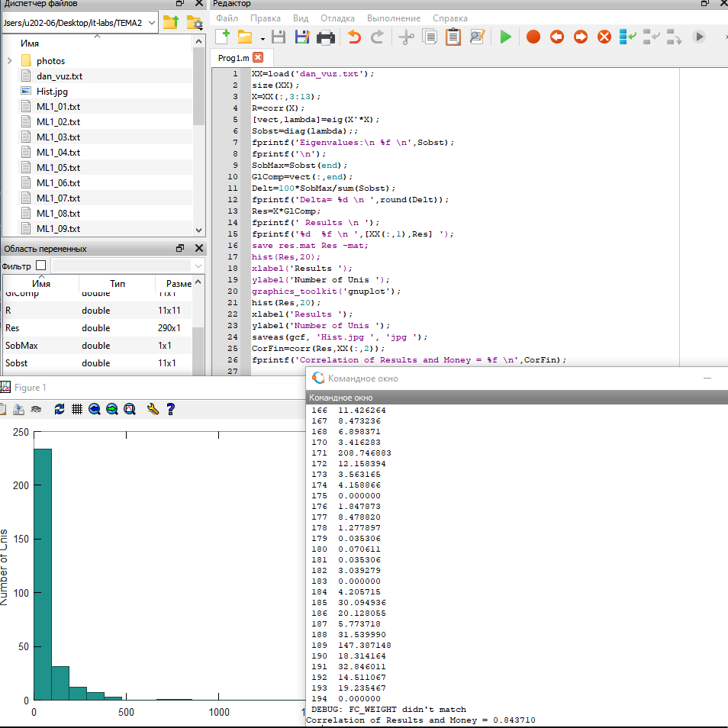Select dan_vuz.txt in the file list

click(60, 76)
